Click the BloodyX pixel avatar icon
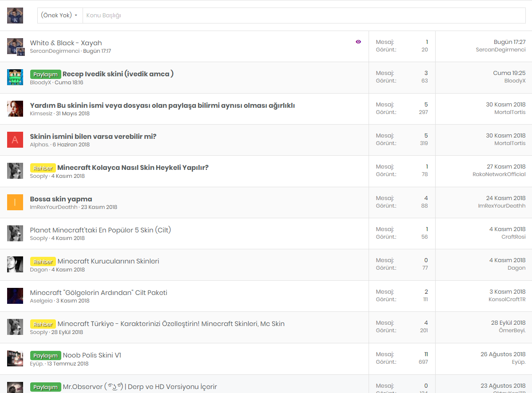This screenshot has width=532, height=393. tap(15, 77)
